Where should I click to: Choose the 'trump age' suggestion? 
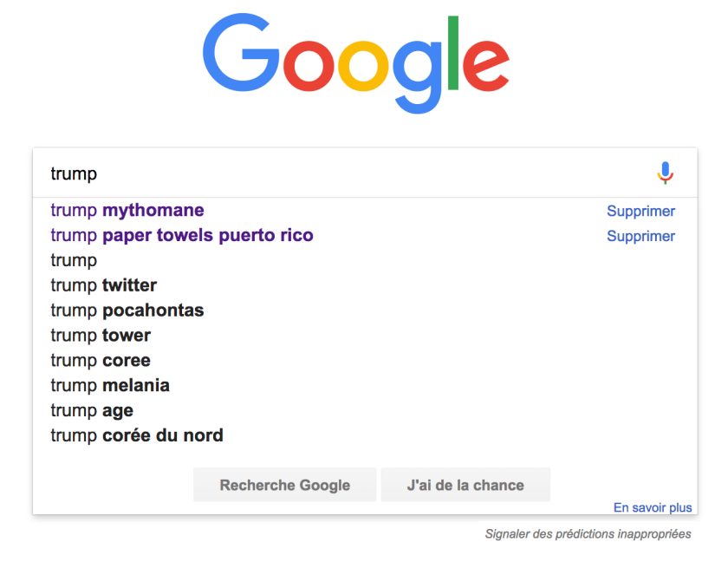point(92,411)
